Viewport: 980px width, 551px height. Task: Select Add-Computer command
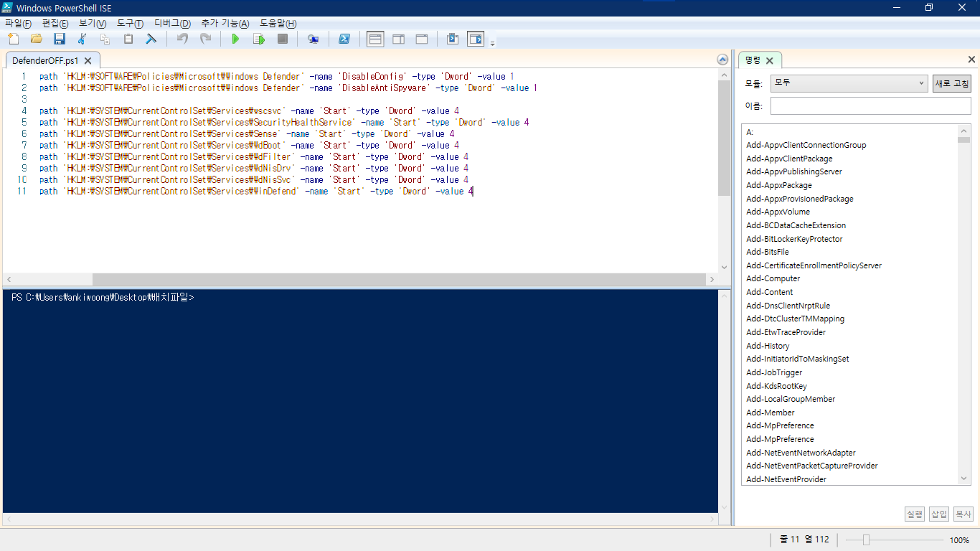[773, 278]
